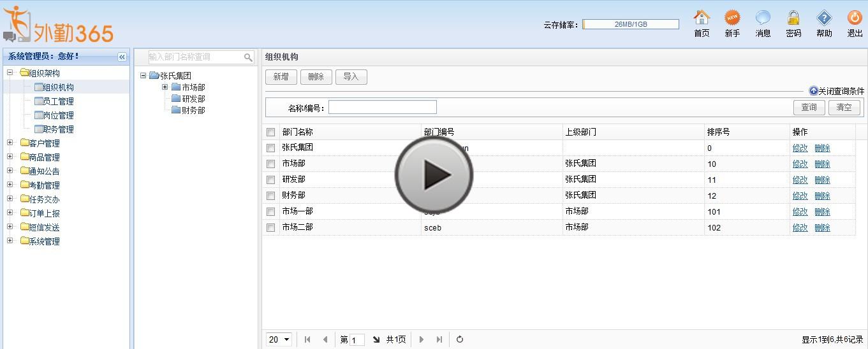Viewport: 868px width, 349px height.
Task: Collapse the left sidebar panel arrow
Action: coord(122,57)
